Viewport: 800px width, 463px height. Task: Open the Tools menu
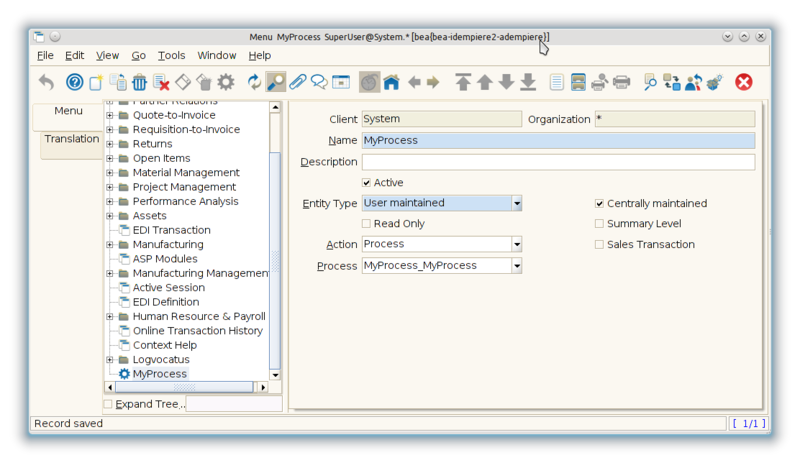(171, 56)
